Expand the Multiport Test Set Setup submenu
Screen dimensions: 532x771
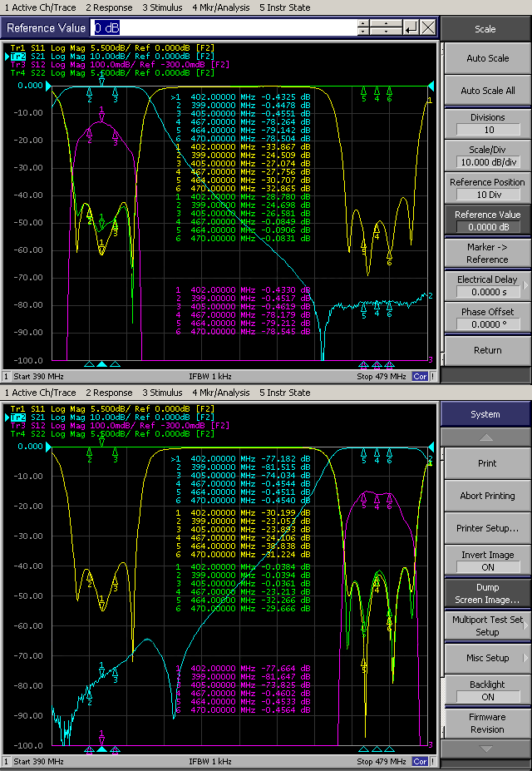click(487, 625)
